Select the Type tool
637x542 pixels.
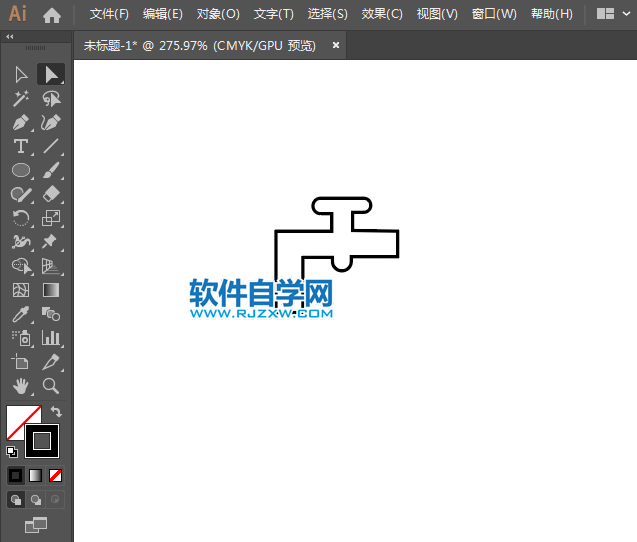tap(21, 146)
